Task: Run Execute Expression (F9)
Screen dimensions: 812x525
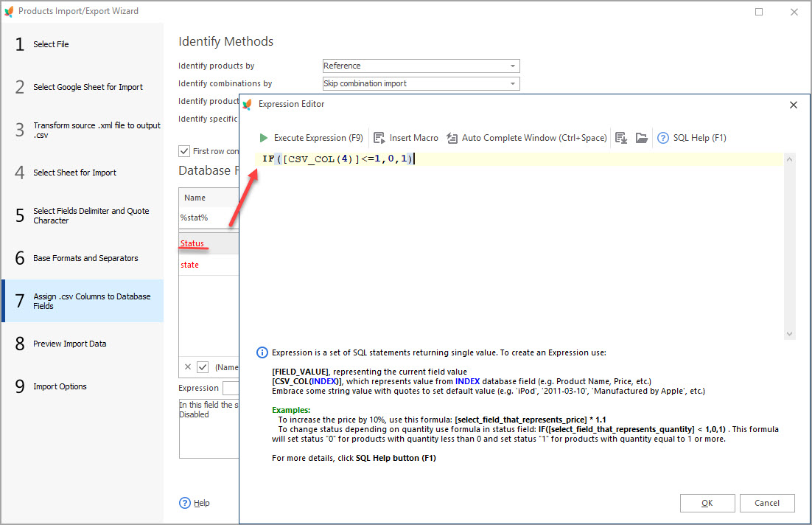Action: pos(311,138)
